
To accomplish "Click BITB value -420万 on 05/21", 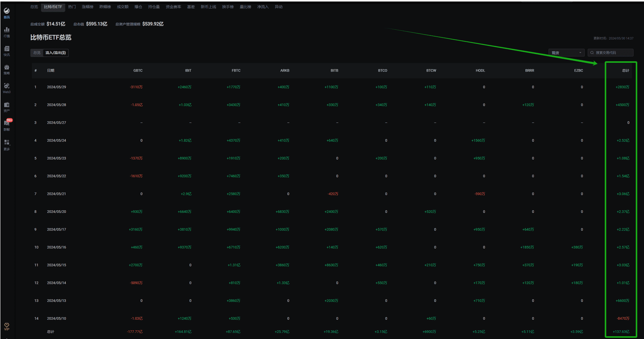I will (x=333, y=194).
